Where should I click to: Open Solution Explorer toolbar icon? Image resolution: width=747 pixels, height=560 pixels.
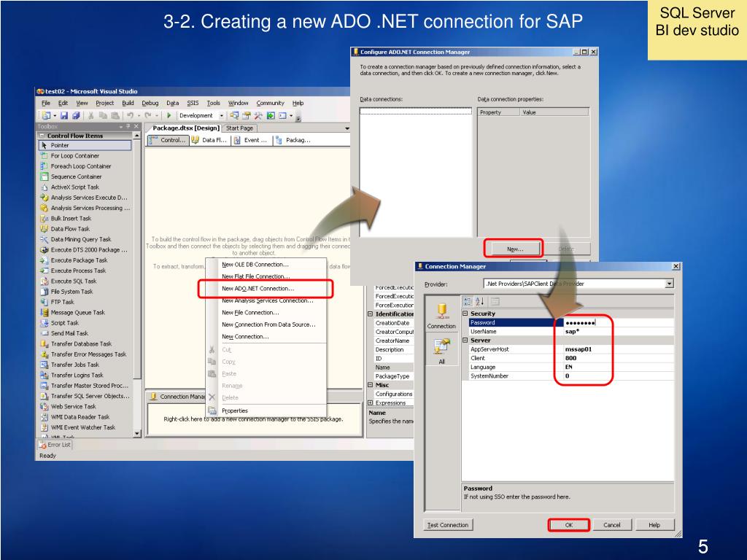pyautogui.click(x=234, y=116)
